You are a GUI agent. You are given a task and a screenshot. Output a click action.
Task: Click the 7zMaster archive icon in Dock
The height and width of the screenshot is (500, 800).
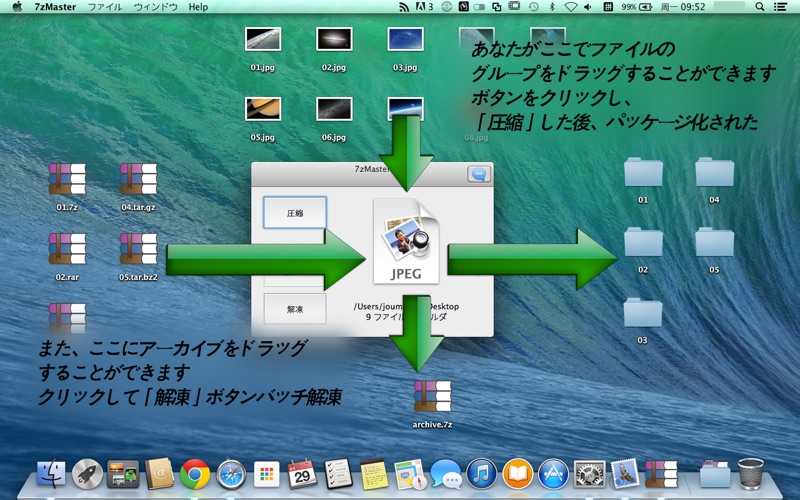[661, 473]
